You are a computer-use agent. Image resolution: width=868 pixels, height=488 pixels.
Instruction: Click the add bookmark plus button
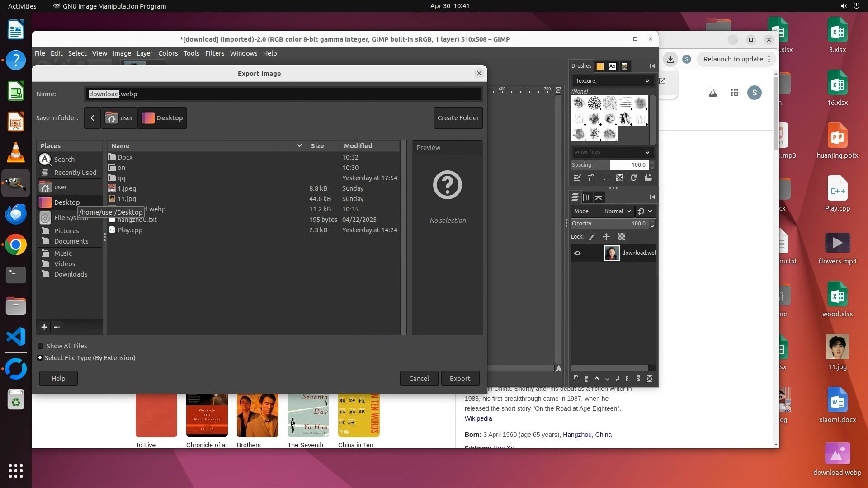(44, 327)
